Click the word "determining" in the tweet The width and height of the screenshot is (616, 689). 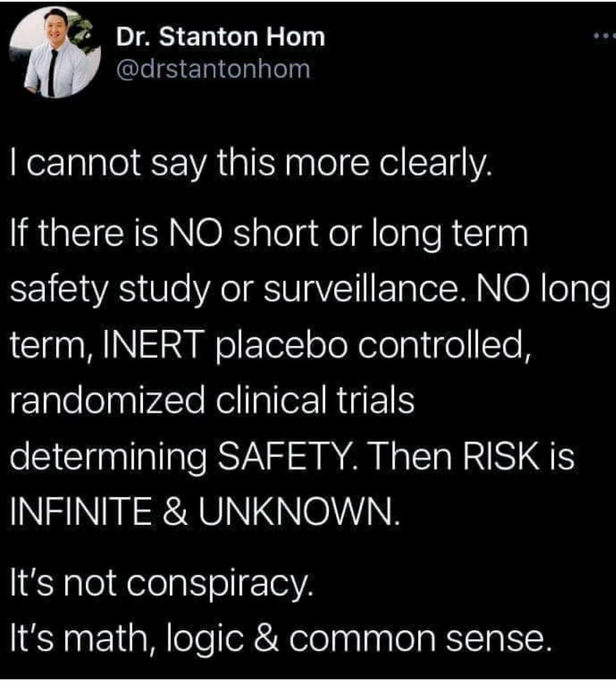tap(108, 458)
